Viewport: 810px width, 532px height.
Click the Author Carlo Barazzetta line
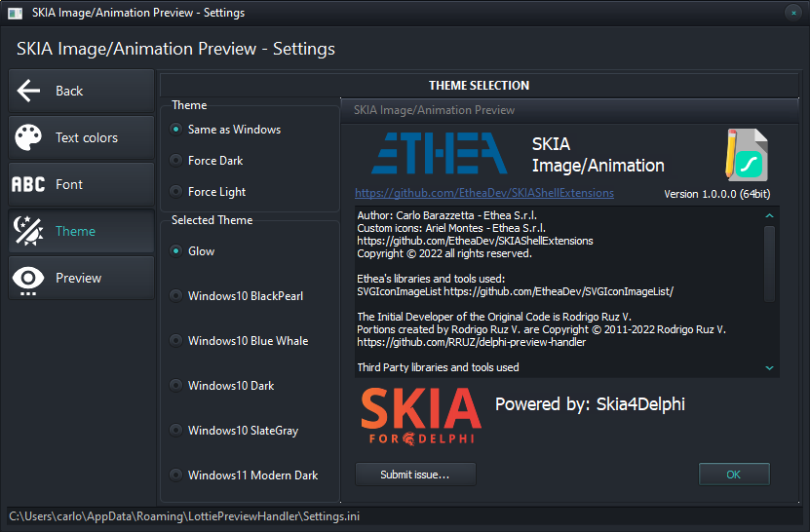tap(446, 215)
